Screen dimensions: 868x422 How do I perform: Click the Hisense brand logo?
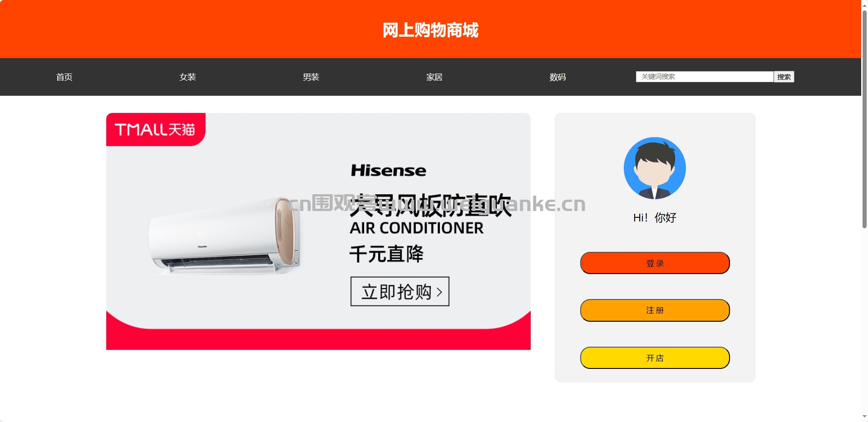pyautogui.click(x=388, y=171)
